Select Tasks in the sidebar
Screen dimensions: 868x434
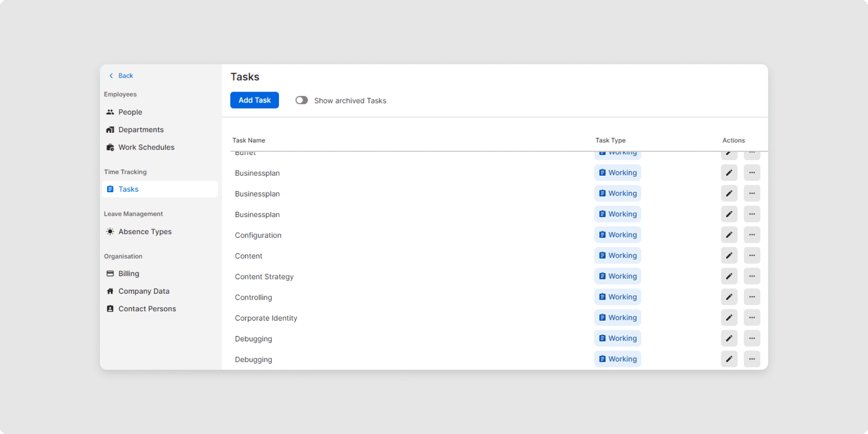coord(128,189)
